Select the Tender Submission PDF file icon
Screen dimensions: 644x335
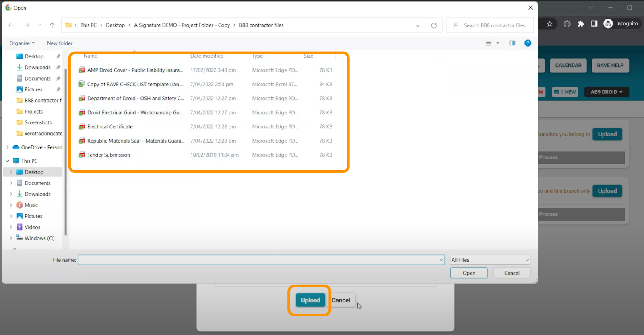click(x=82, y=155)
